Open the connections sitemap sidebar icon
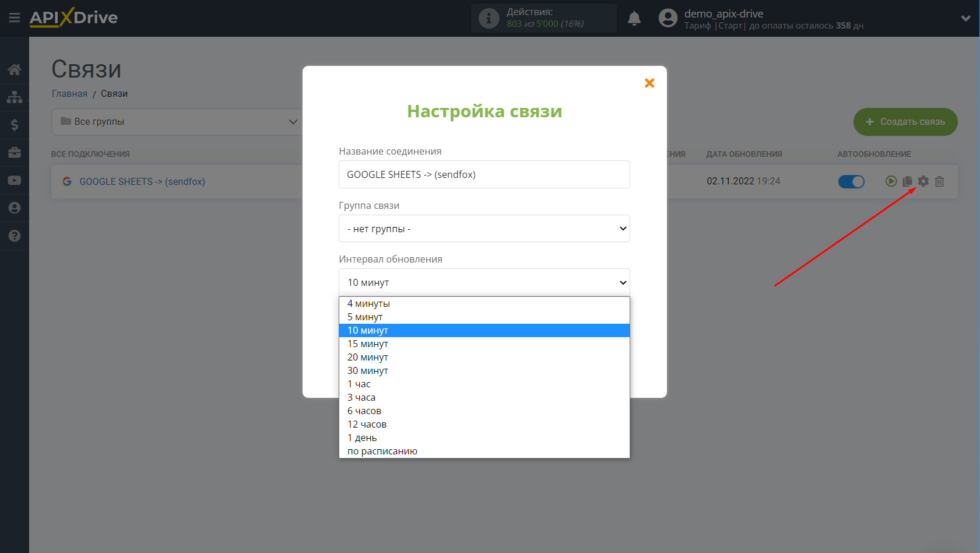This screenshot has height=553, width=980. (15, 97)
